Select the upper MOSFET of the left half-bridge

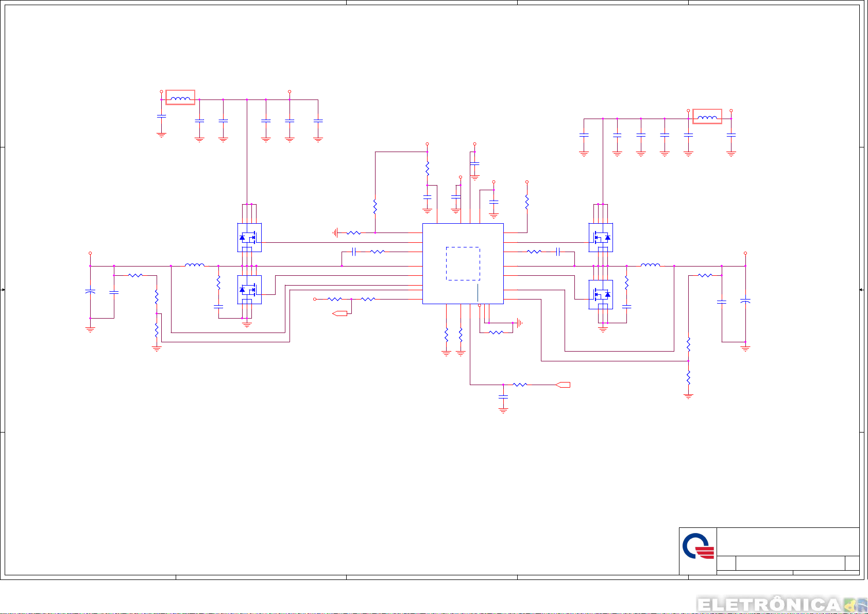coord(249,238)
